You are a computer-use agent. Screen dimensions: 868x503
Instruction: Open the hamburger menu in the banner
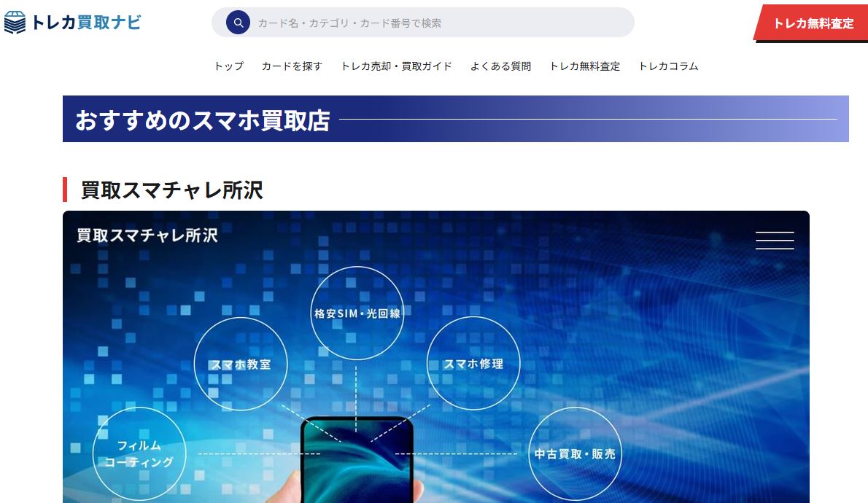coord(775,240)
